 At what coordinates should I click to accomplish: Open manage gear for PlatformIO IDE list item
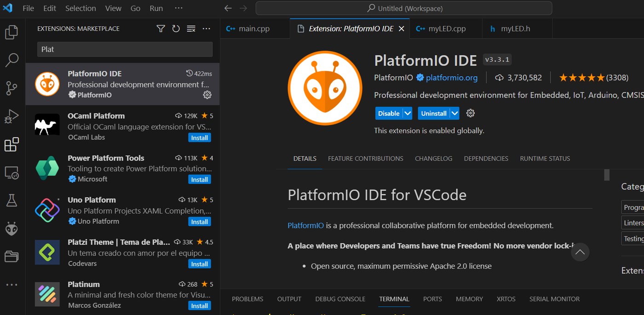[207, 95]
